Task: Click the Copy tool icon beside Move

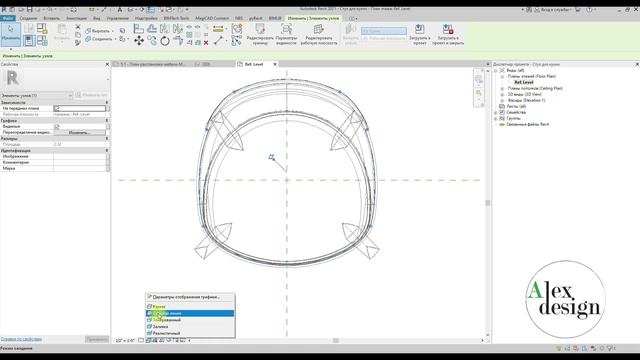Action: [x=152, y=41]
